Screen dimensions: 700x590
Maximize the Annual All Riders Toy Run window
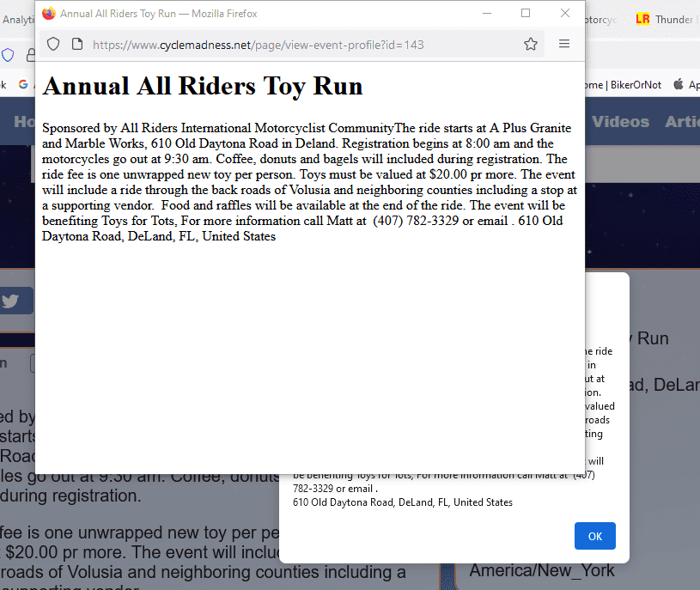pyautogui.click(x=526, y=14)
